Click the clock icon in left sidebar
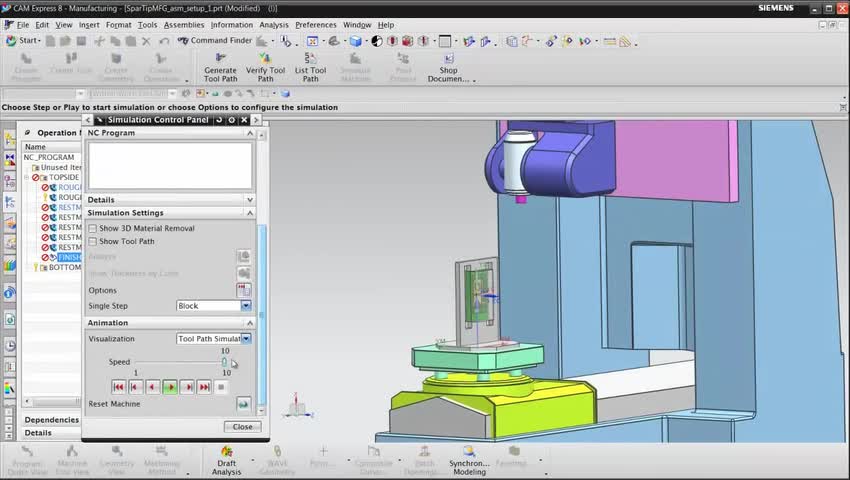This screenshot has width=850, height=480. click(x=10, y=345)
